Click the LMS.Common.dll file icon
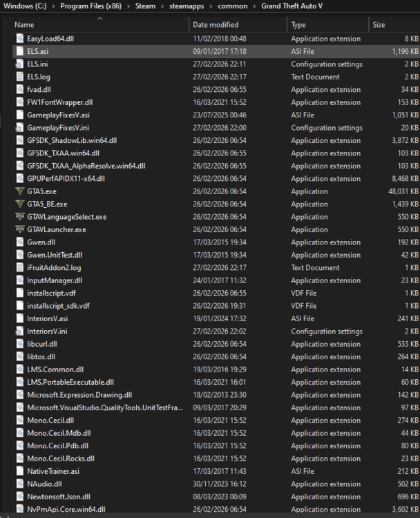The width and height of the screenshot is (420, 518). click(x=20, y=370)
